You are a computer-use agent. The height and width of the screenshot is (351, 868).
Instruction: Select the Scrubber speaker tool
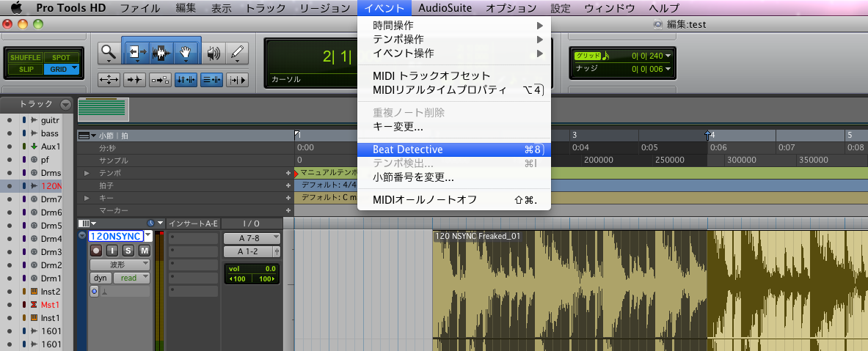(213, 53)
